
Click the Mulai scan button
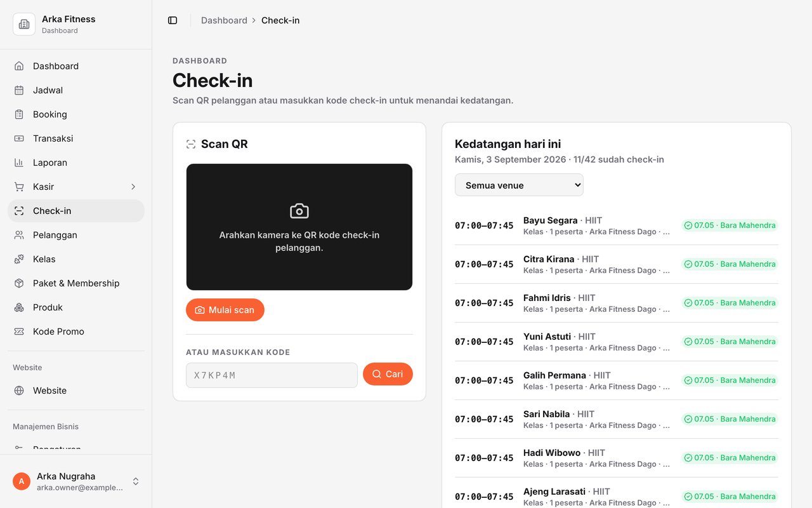[x=225, y=310]
